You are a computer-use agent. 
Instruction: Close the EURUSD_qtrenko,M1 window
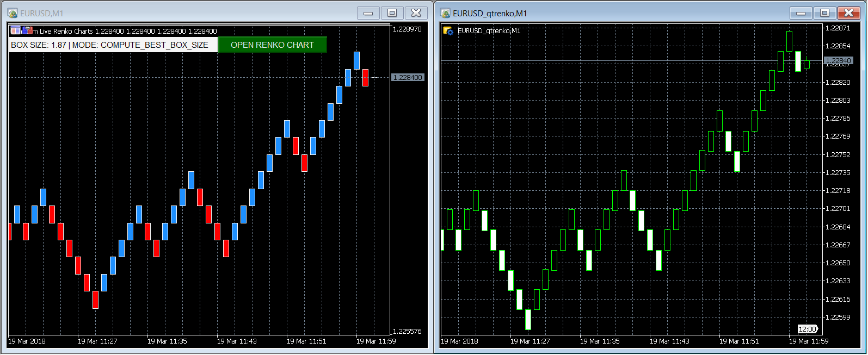click(848, 13)
